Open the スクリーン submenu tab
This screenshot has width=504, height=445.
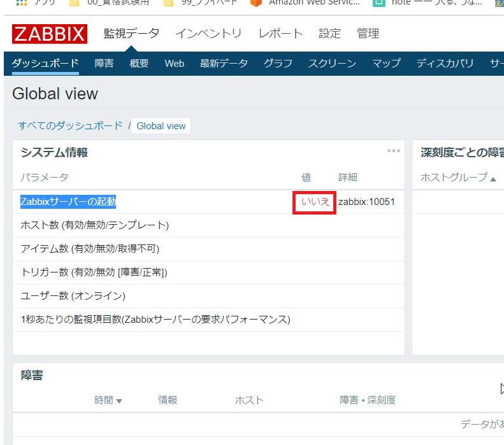(332, 63)
